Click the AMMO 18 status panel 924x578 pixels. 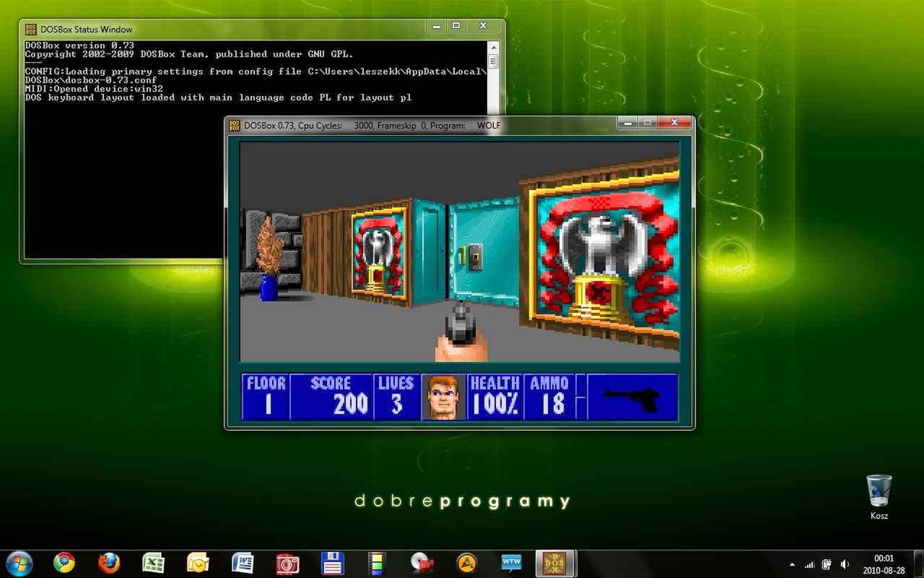pyautogui.click(x=549, y=397)
